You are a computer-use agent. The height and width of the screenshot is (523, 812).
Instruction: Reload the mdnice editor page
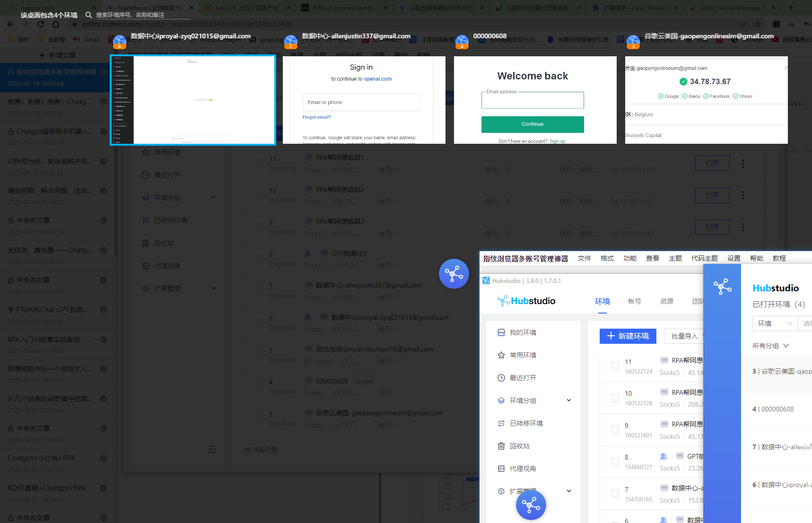[x=41, y=24]
